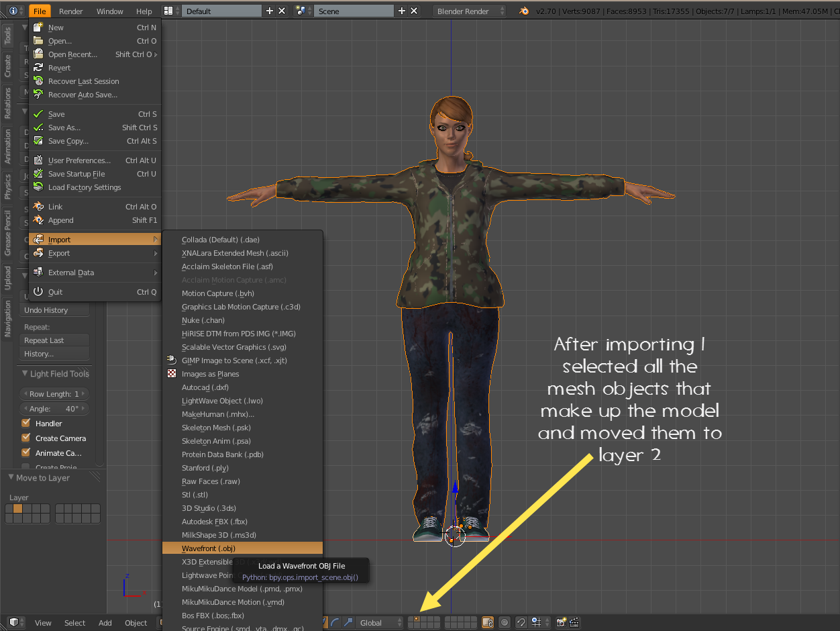Open the Blender Render engine dropdown
The image size is (840, 631).
tap(470, 11)
